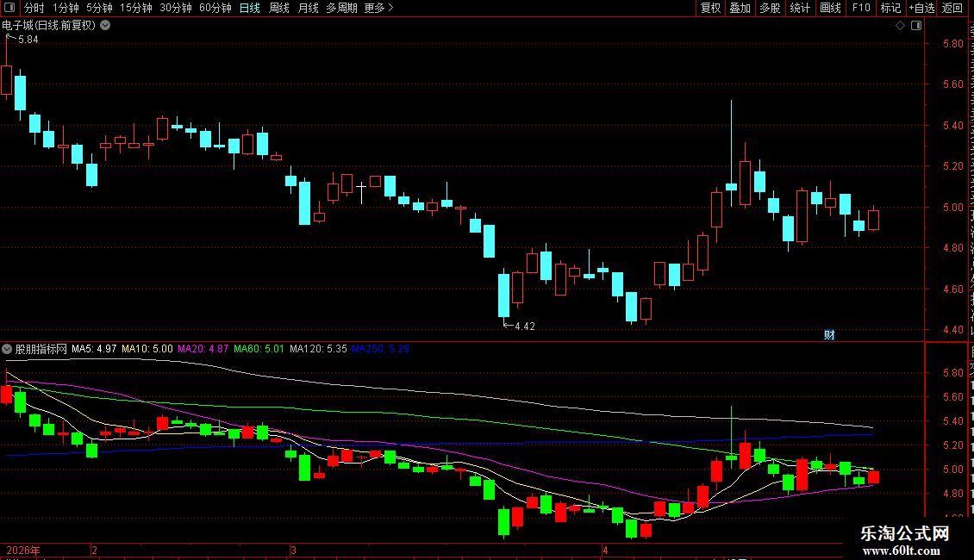This screenshot has width=974, height=560.
Task: Click the 电子城(日线.前复权) chart title
Action: point(49,25)
